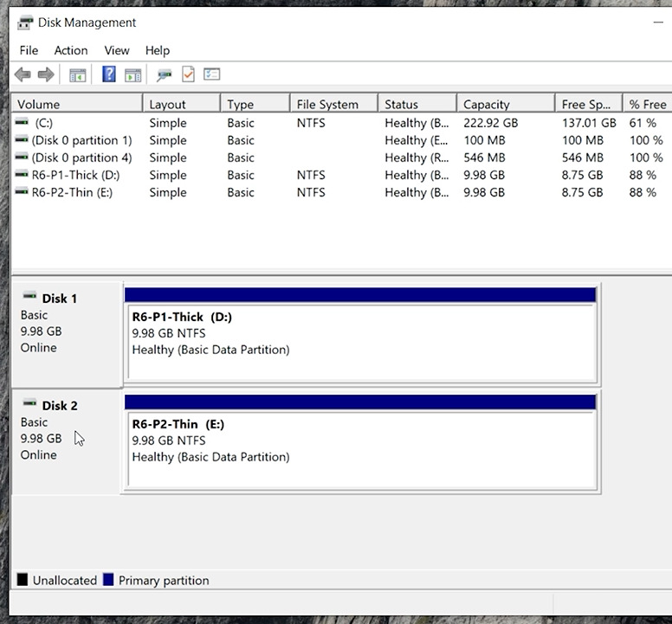
Task: Sort by the Type column header
Action: [x=255, y=104]
